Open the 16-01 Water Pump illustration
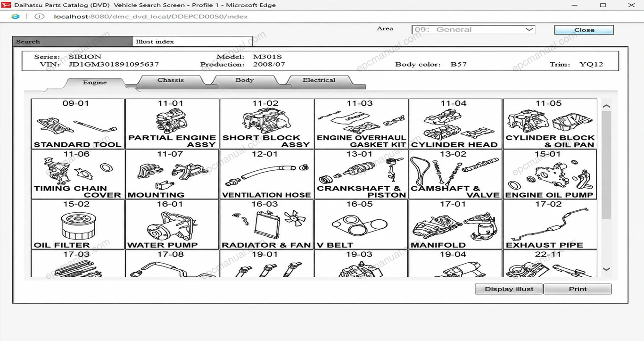This screenshot has height=341, width=644. pos(172,225)
